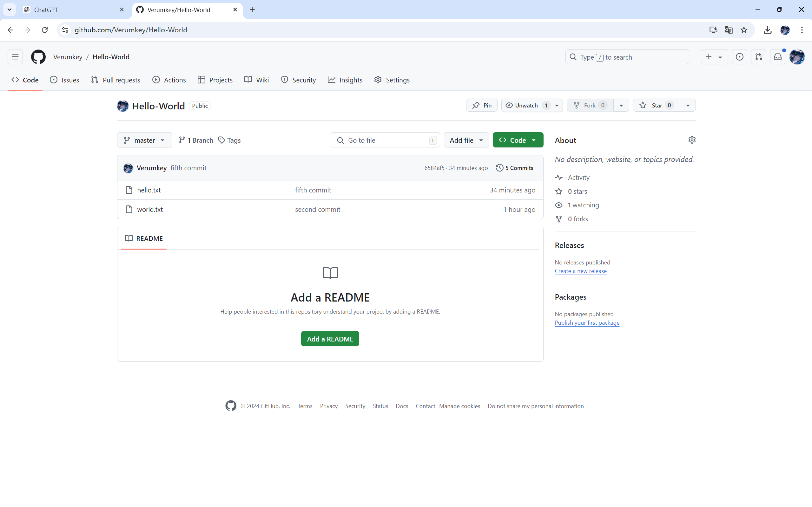Close the ChatGPT tab
812x507 pixels.
(x=122, y=10)
